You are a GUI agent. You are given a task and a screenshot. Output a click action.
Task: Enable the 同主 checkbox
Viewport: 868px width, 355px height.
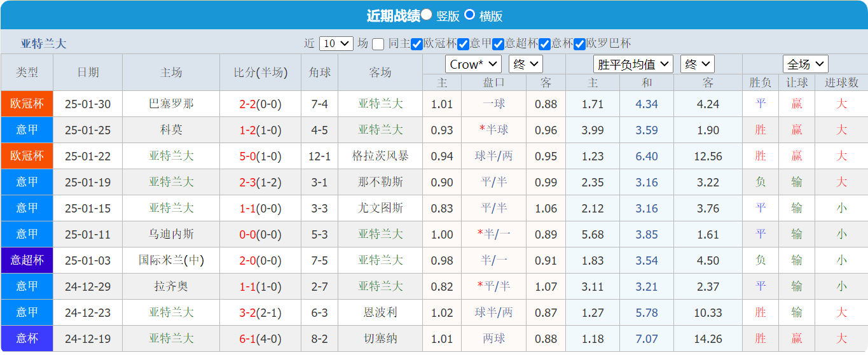click(378, 45)
